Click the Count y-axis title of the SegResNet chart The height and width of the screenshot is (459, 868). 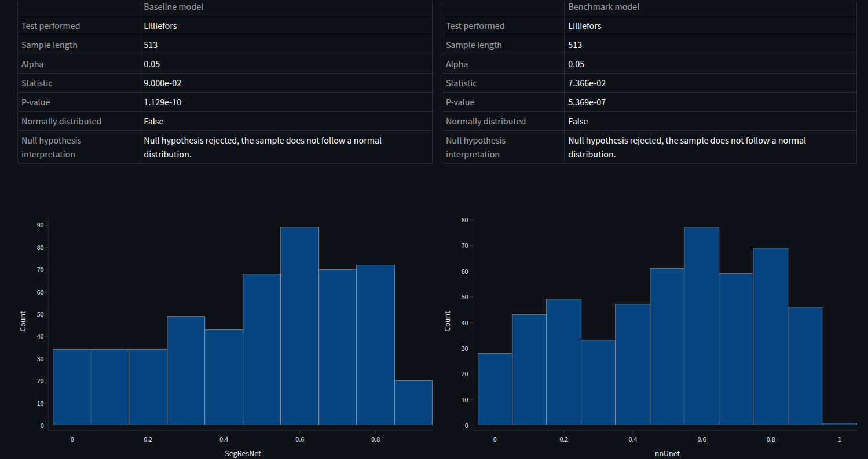pos(23,321)
